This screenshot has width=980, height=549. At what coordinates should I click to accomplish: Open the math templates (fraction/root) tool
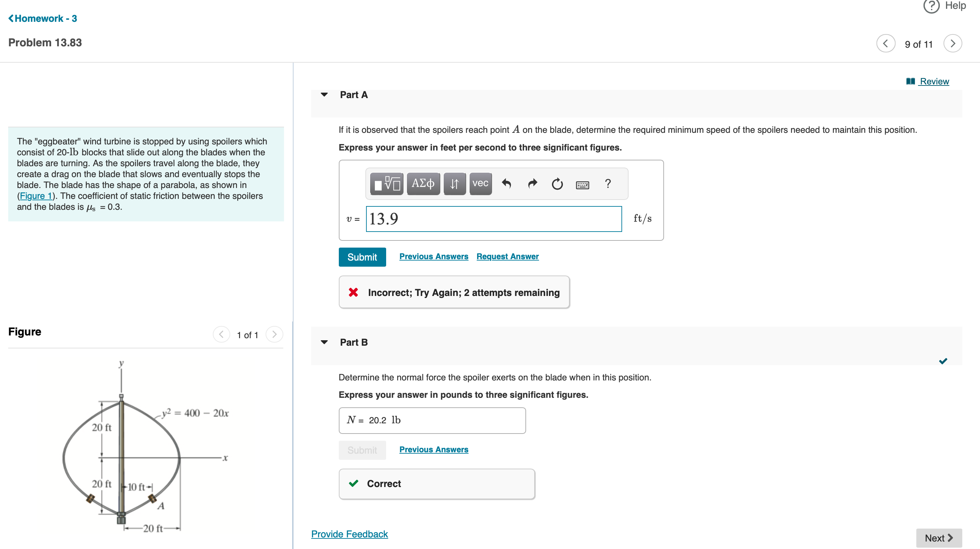386,184
